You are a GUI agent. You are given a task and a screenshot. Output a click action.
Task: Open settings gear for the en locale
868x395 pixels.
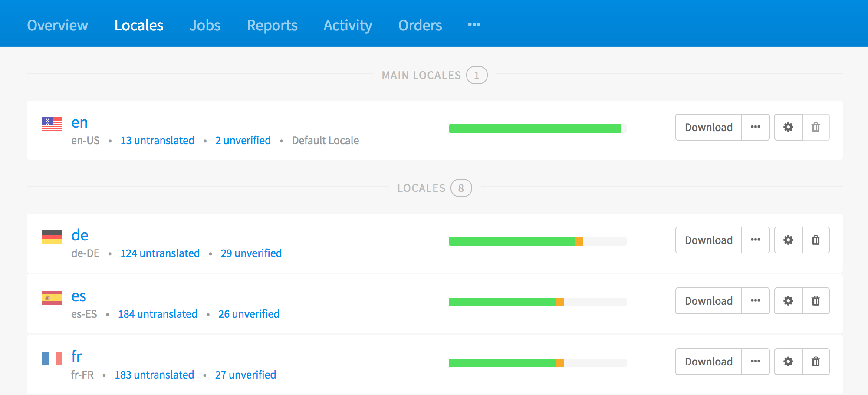(x=788, y=127)
